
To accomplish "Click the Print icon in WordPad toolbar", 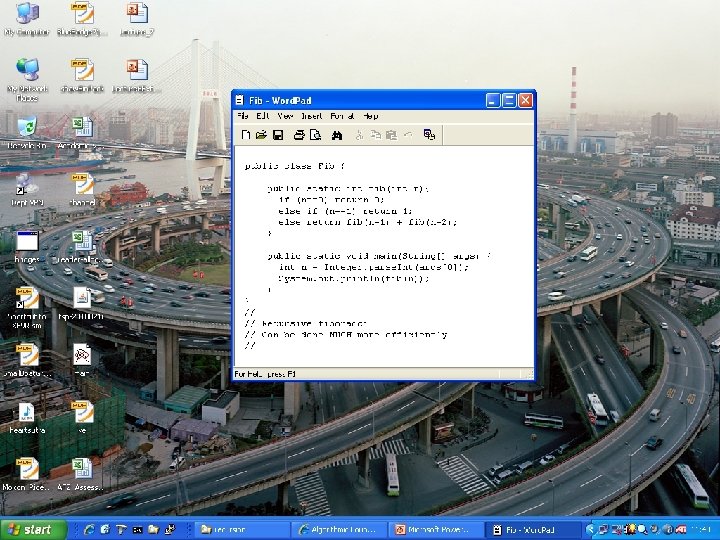I will 299,135.
